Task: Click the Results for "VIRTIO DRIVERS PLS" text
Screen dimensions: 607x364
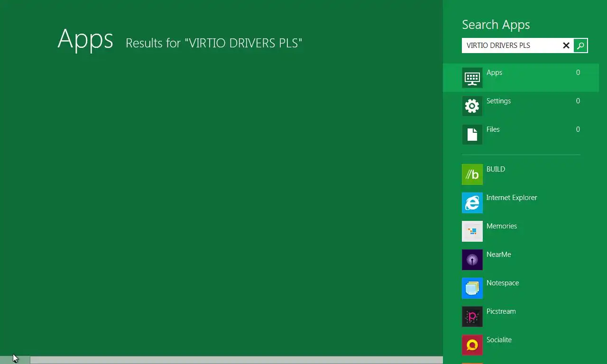Action: point(214,43)
